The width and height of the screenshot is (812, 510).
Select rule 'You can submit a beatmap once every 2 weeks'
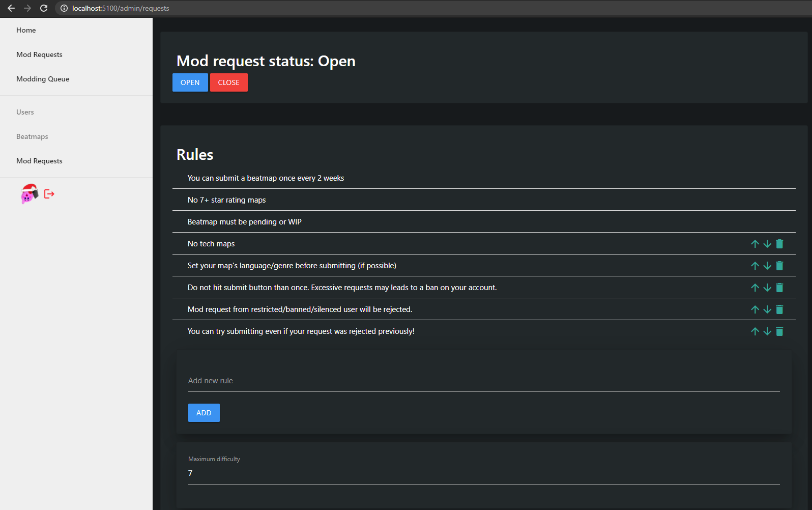coord(484,178)
